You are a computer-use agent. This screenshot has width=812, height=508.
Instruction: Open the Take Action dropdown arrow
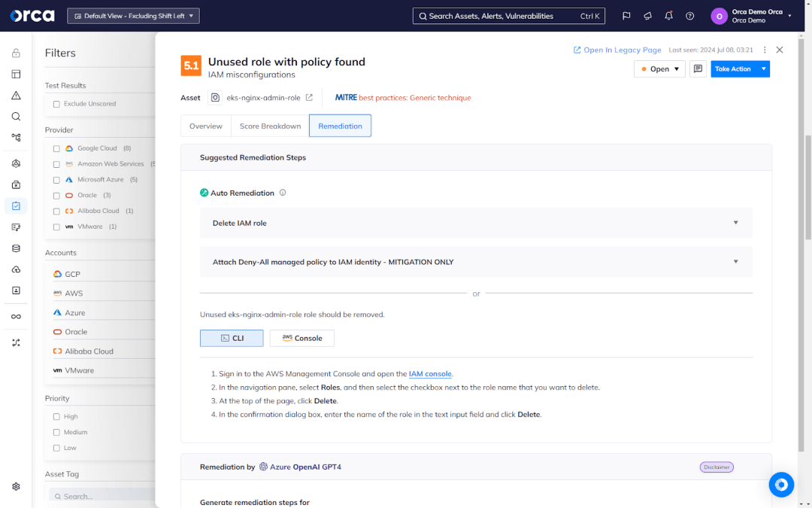coord(763,69)
